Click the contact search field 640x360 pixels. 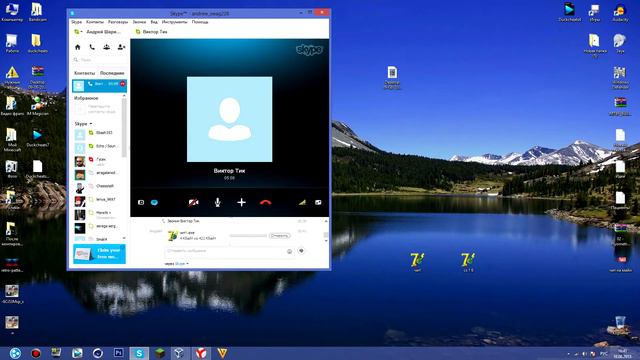100,60
